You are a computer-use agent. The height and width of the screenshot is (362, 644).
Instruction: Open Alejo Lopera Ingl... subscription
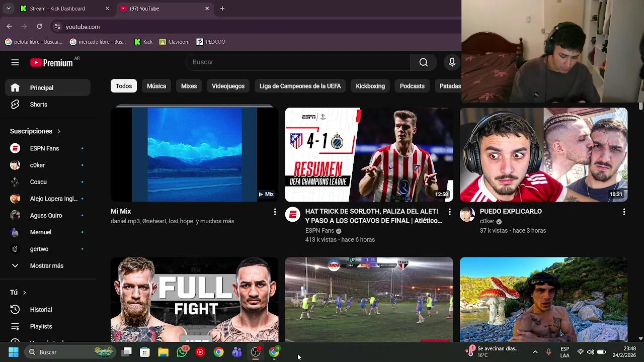point(48,199)
